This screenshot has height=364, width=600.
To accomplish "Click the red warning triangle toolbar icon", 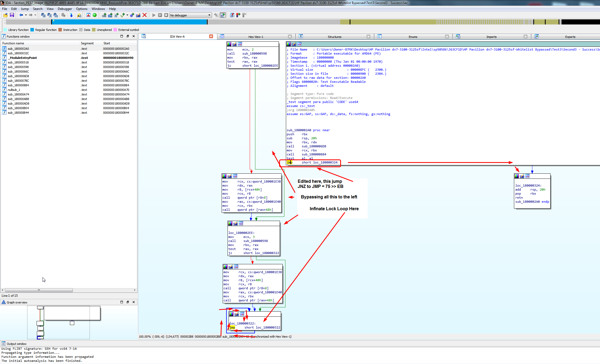I will (x=88, y=15).
